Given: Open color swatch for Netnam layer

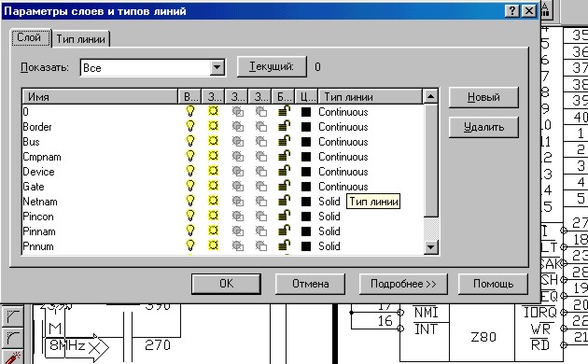Looking at the screenshot, I should click(306, 202).
